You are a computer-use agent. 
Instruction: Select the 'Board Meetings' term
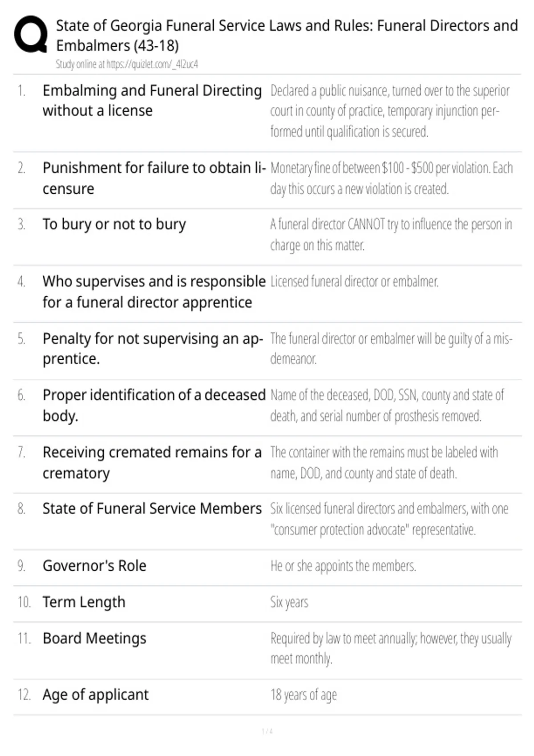94,639
